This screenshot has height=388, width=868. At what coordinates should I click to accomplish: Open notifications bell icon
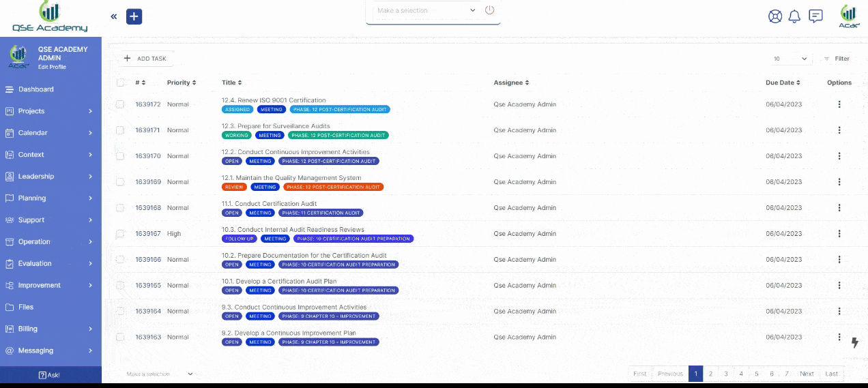coord(794,16)
